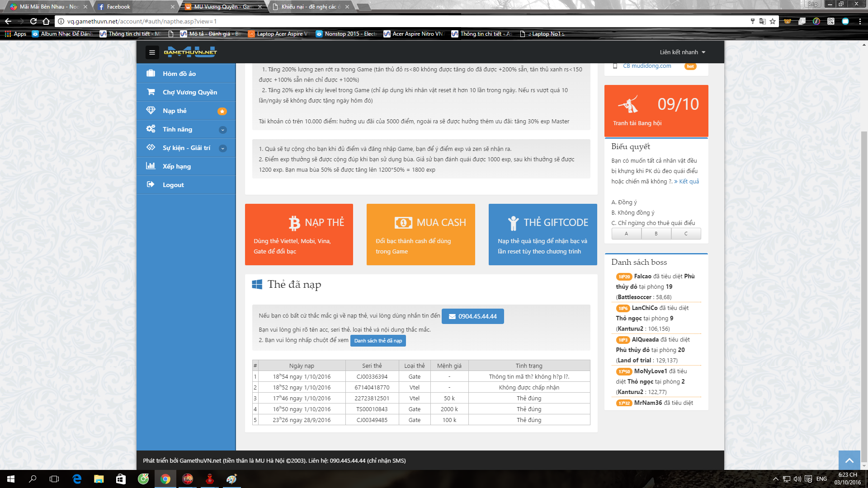Open the Kết quả poll results link
The height and width of the screenshot is (488, 868).
click(686, 181)
